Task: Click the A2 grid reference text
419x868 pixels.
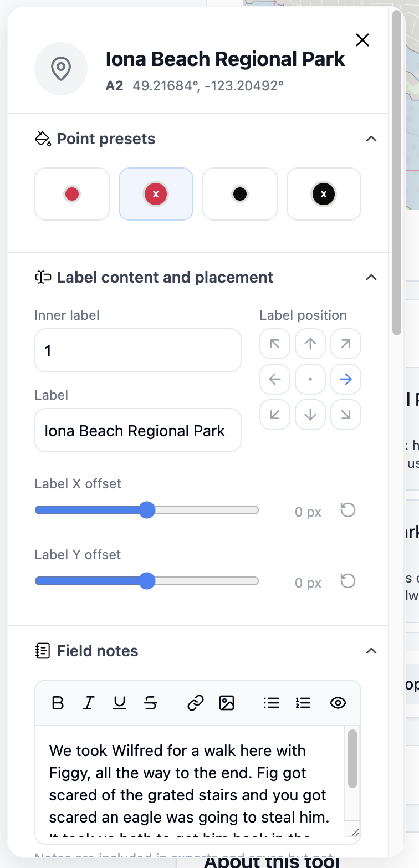Action: (x=114, y=86)
